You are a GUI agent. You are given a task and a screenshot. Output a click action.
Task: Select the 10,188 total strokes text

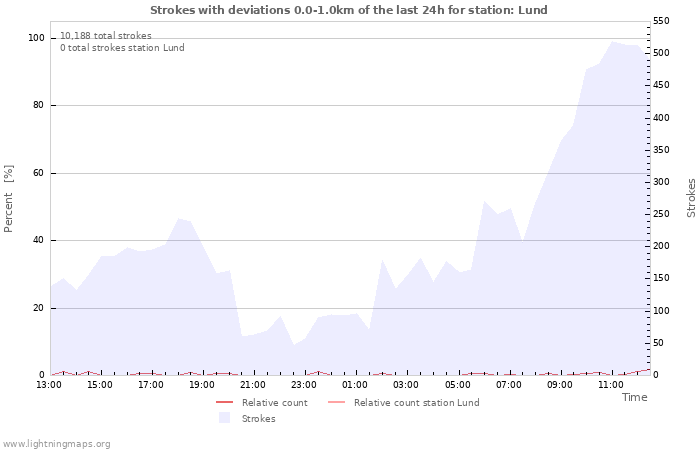[x=106, y=36]
